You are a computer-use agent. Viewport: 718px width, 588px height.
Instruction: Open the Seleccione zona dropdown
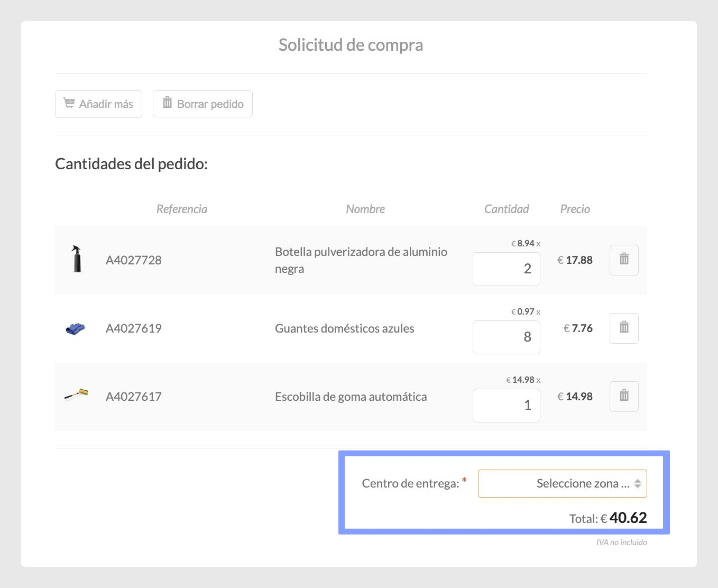[x=562, y=483]
